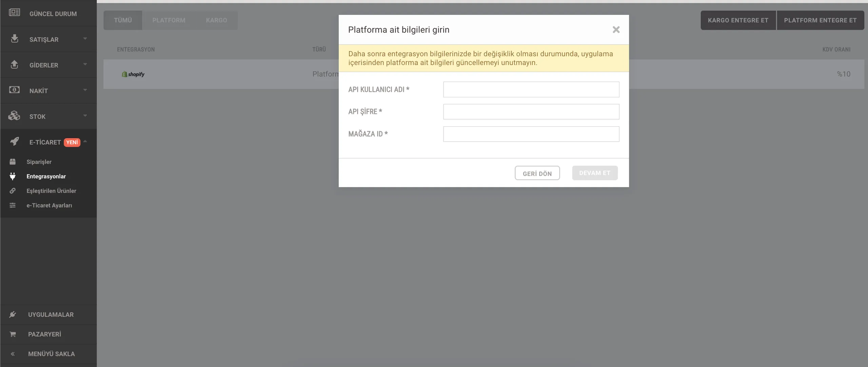Switch to the Kargo tab

(216, 20)
